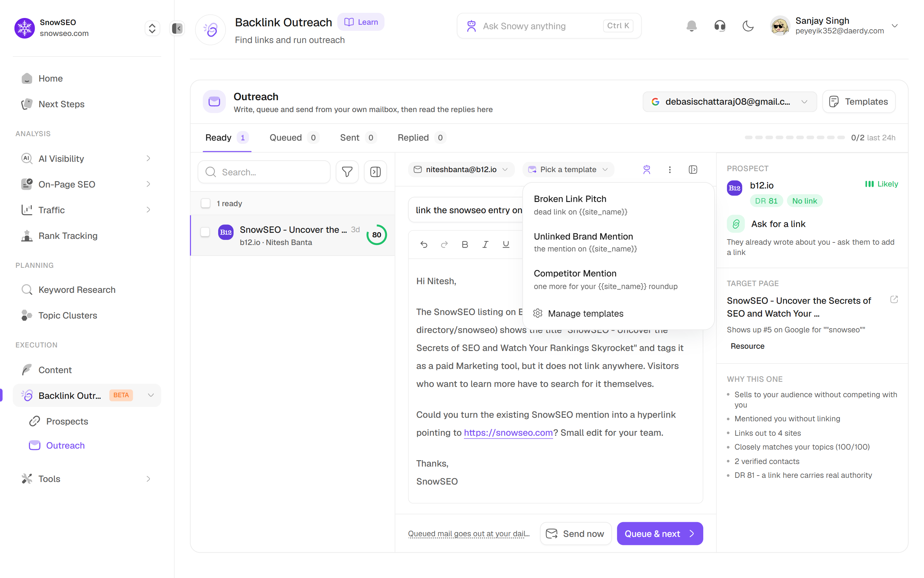924x578 pixels.
Task: Choose Competitor Mention template
Action: [x=619, y=279]
